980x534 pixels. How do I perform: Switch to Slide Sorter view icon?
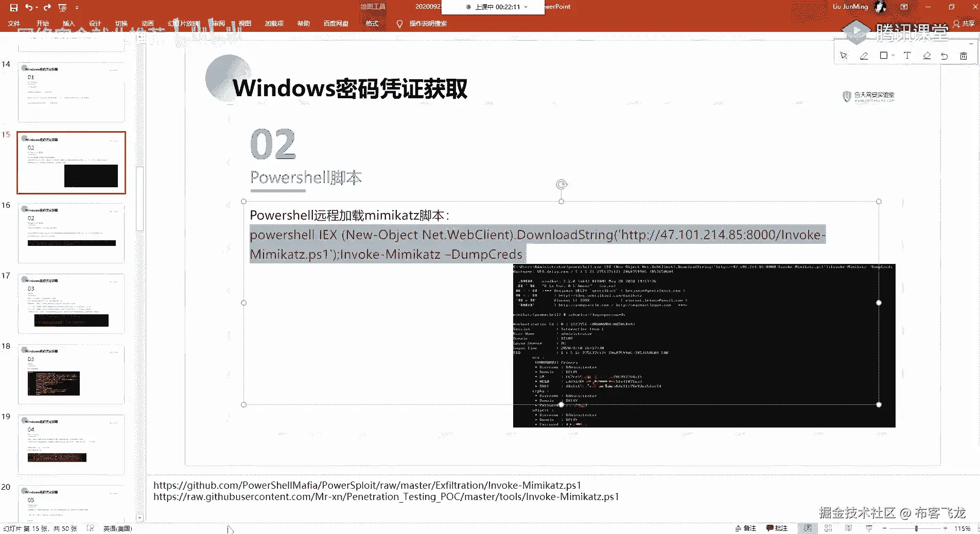pos(828,528)
